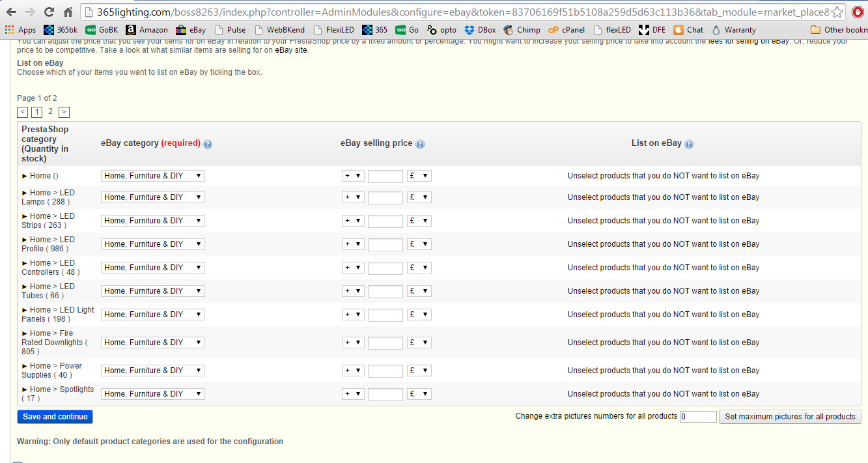
Task: Open eBay category dropdown for LED Strips row
Action: coord(153,221)
